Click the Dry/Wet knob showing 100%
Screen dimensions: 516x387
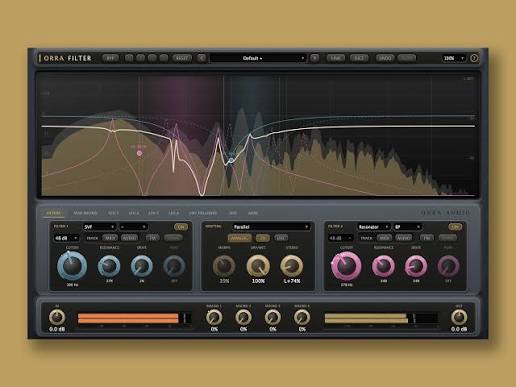(x=258, y=266)
